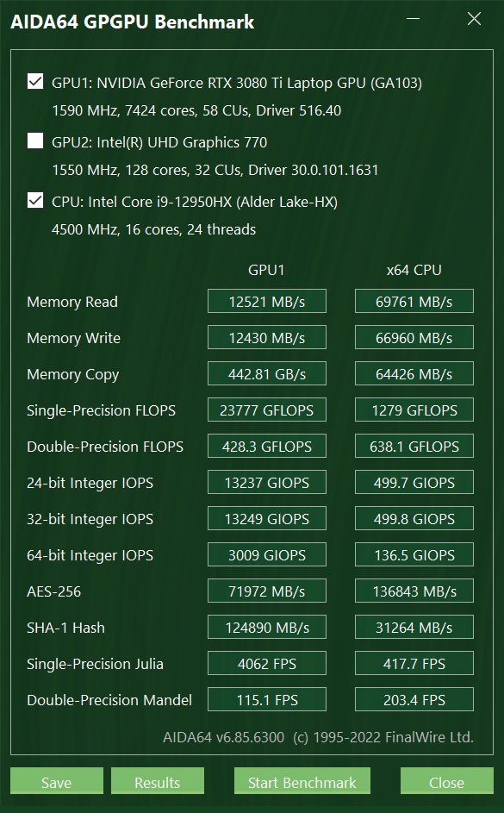This screenshot has width=504, height=813.
Task: Select the 64-bit Integer IOPS CPU result
Action: [x=414, y=554]
